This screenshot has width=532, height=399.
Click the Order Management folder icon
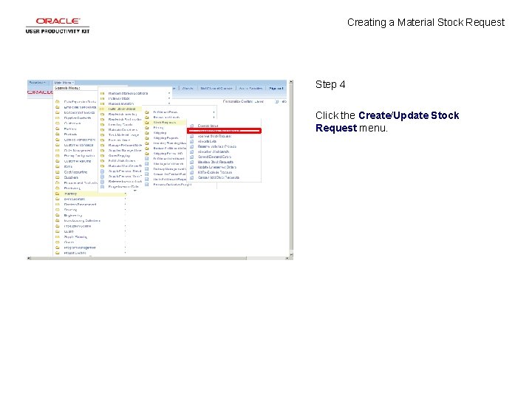tap(58, 150)
